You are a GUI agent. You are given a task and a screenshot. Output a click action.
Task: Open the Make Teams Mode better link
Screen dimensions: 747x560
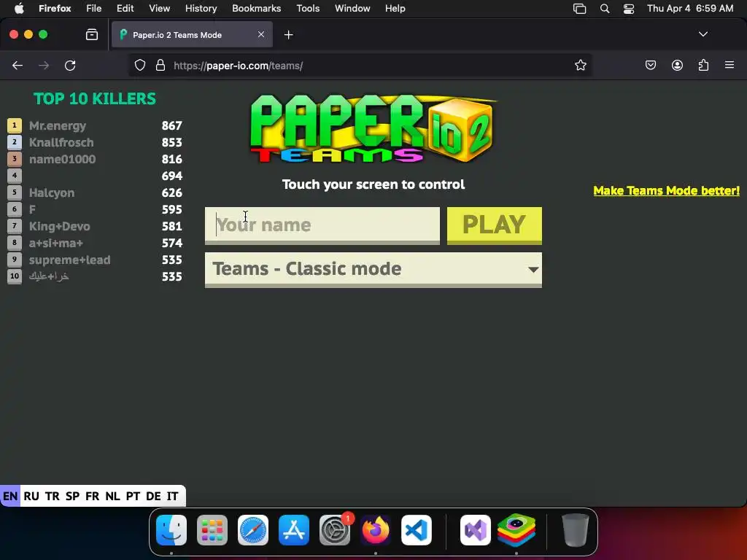(667, 190)
